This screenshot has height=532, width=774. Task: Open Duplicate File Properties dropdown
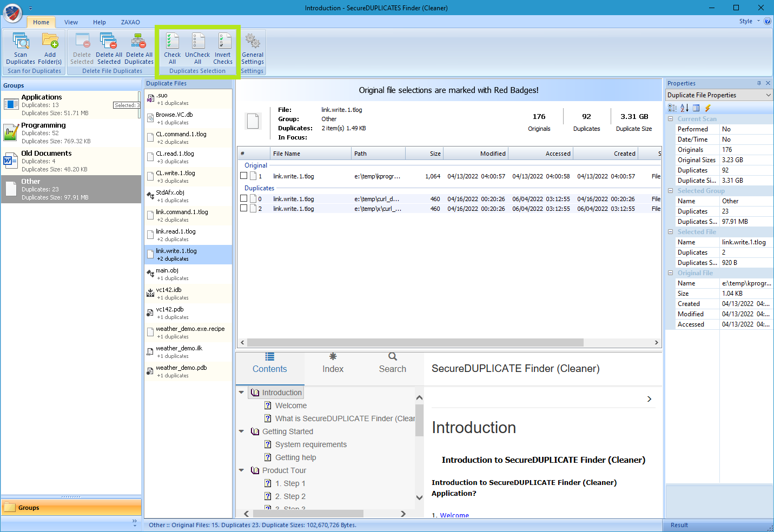(x=769, y=95)
